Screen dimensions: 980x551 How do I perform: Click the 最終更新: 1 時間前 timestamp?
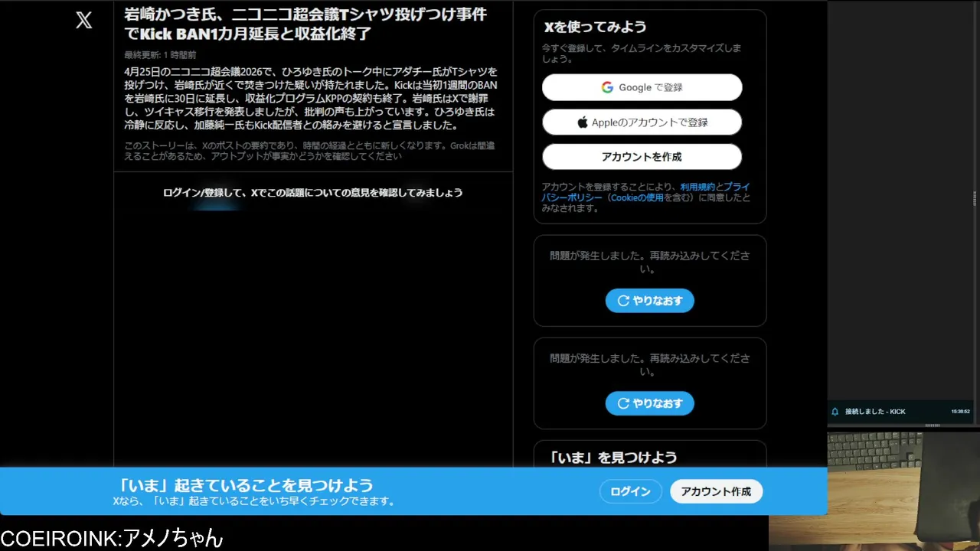pyautogui.click(x=160, y=55)
